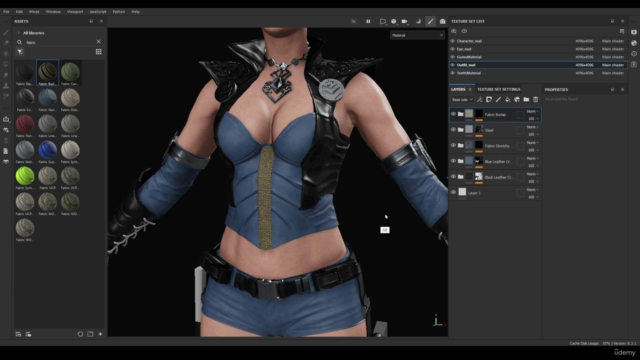Pause the viewport rendering
Screen dimensions: 640x360
368,21
